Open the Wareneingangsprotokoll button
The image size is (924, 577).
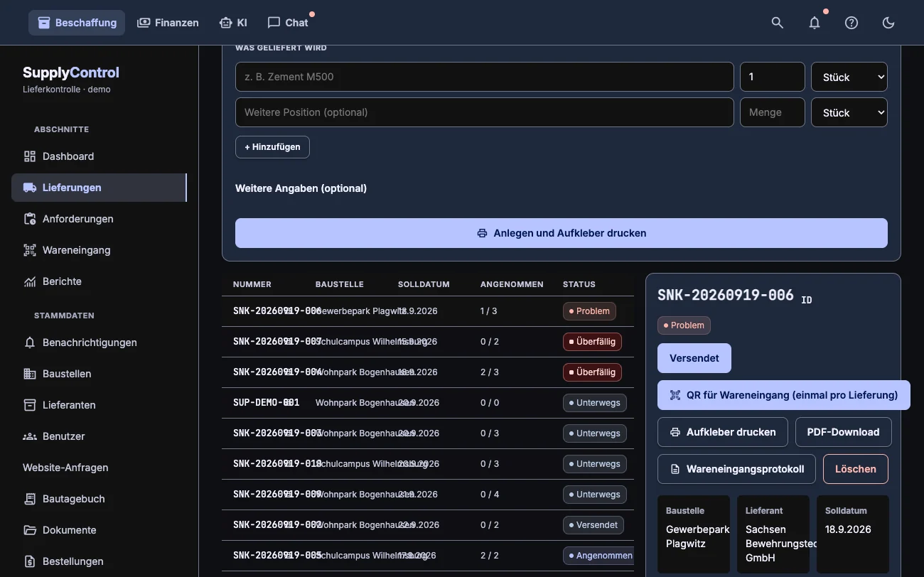tap(736, 469)
